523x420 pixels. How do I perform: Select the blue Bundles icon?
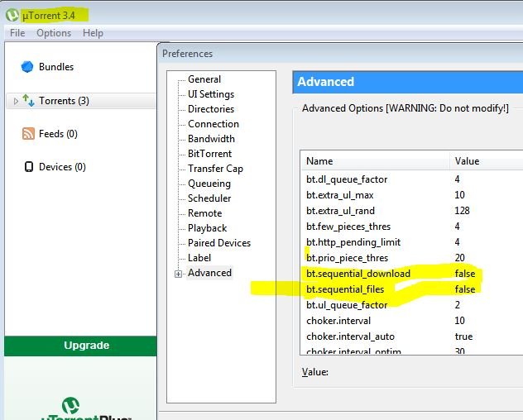(27, 67)
